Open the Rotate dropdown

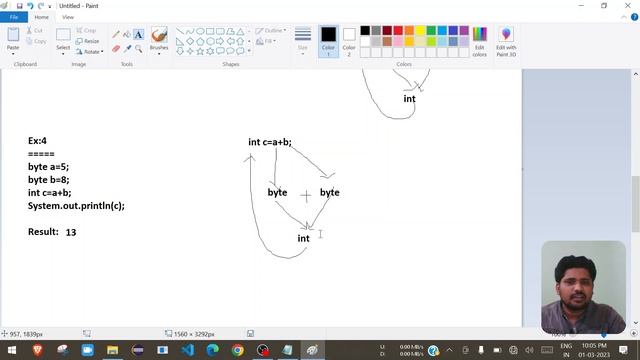(x=89, y=52)
